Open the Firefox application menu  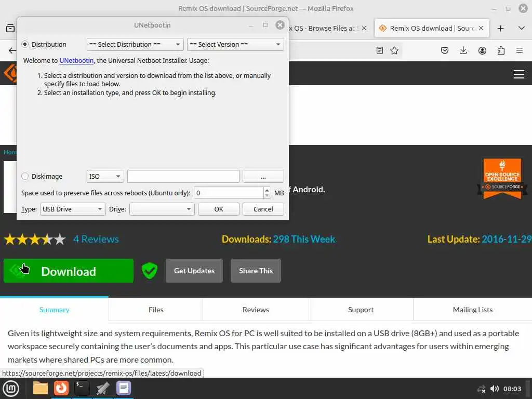[520, 50]
